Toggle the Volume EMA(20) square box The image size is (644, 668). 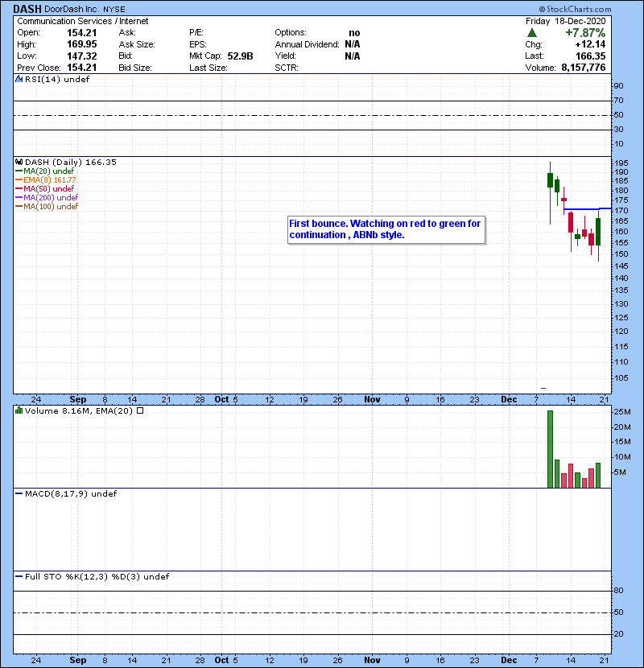[x=140, y=410]
